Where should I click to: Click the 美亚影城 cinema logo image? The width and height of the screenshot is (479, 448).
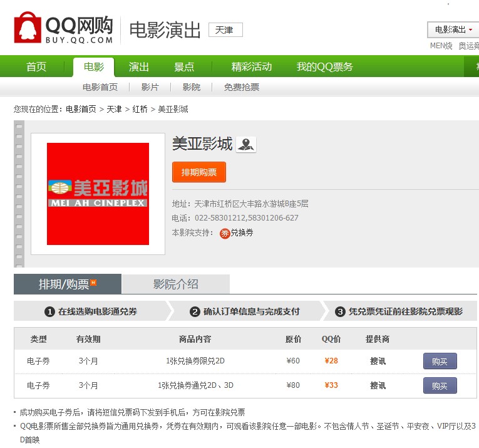point(98,194)
